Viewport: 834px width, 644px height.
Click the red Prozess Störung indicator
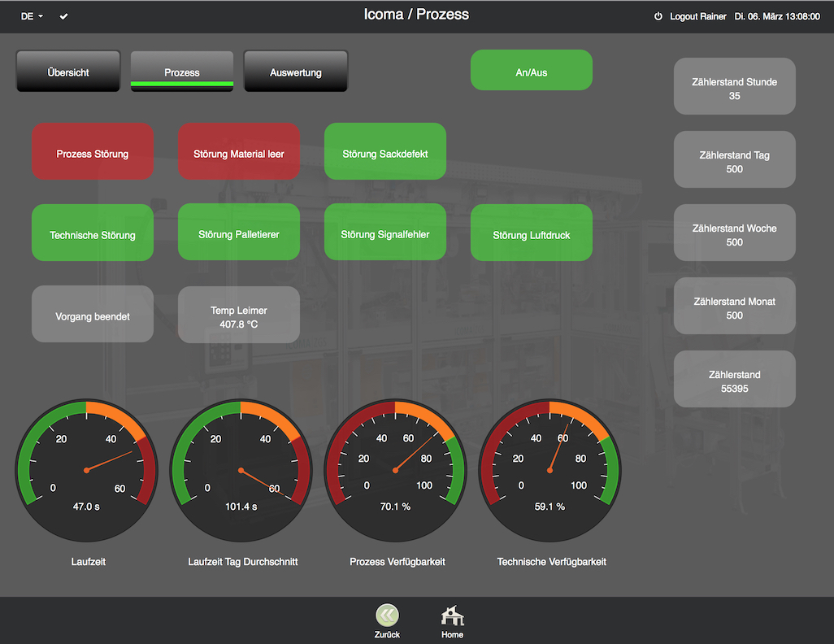(x=93, y=151)
